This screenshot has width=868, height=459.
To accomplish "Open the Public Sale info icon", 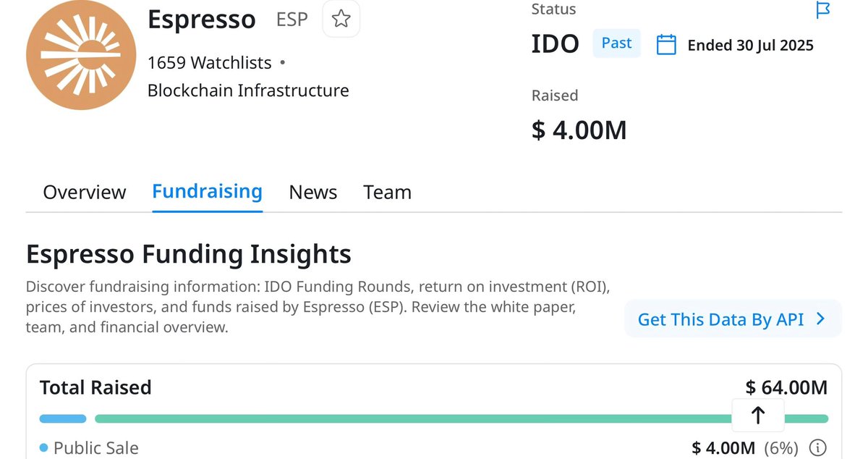I will click(817, 448).
